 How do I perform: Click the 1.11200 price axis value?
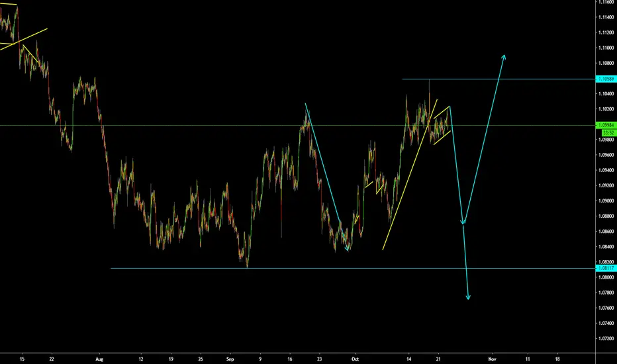[606, 32]
